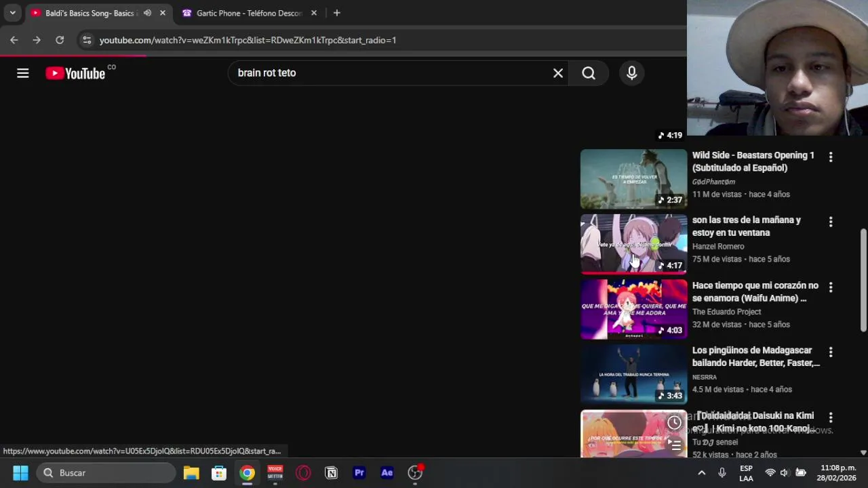Close the Gartic Phone tab
The height and width of the screenshot is (488, 868).
tap(314, 13)
